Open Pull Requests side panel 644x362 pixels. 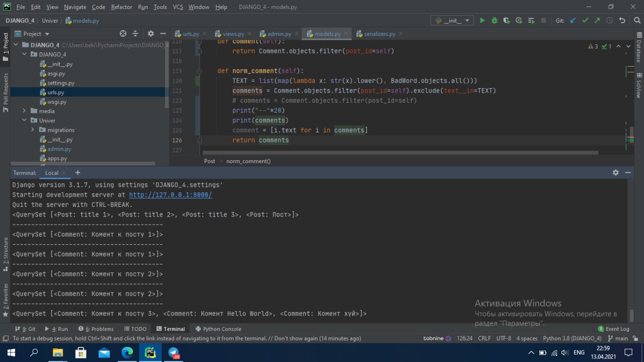click(x=6, y=93)
